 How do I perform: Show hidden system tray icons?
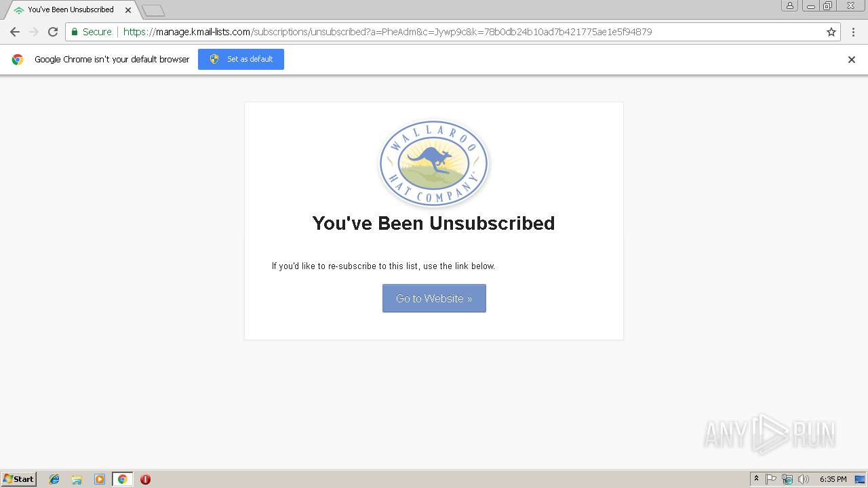(x=756, y=479)
